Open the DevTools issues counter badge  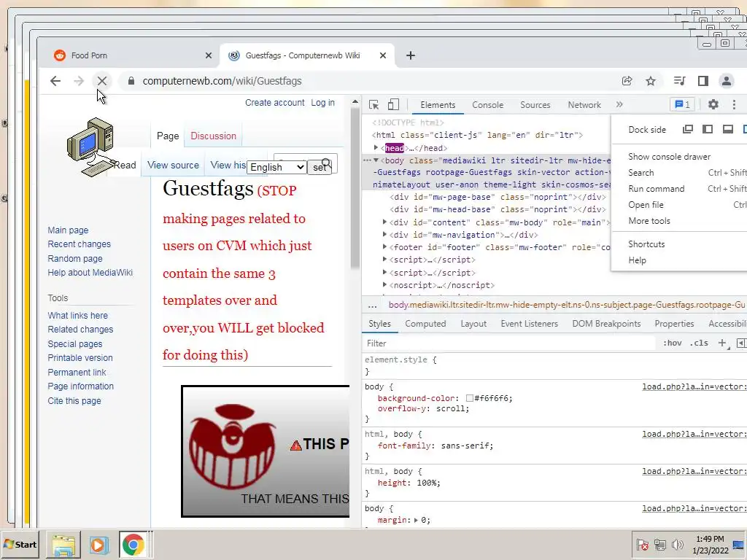pos(682,105)
